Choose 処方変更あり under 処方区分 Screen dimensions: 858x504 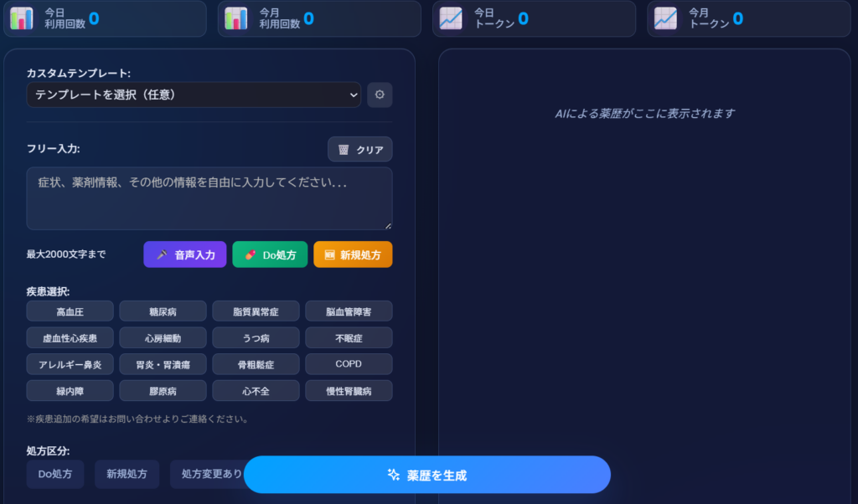[205, 474]
